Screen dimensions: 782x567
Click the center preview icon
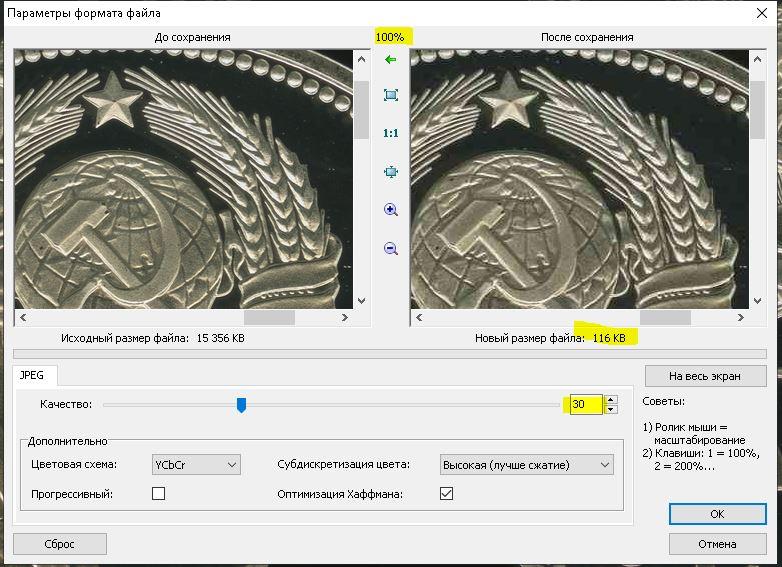coord(391,172)
